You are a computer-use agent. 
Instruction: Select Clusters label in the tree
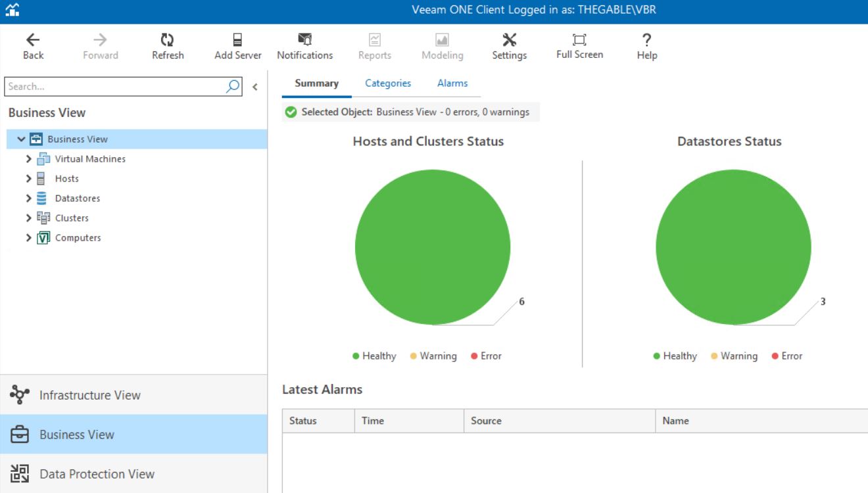coord(72,218)
